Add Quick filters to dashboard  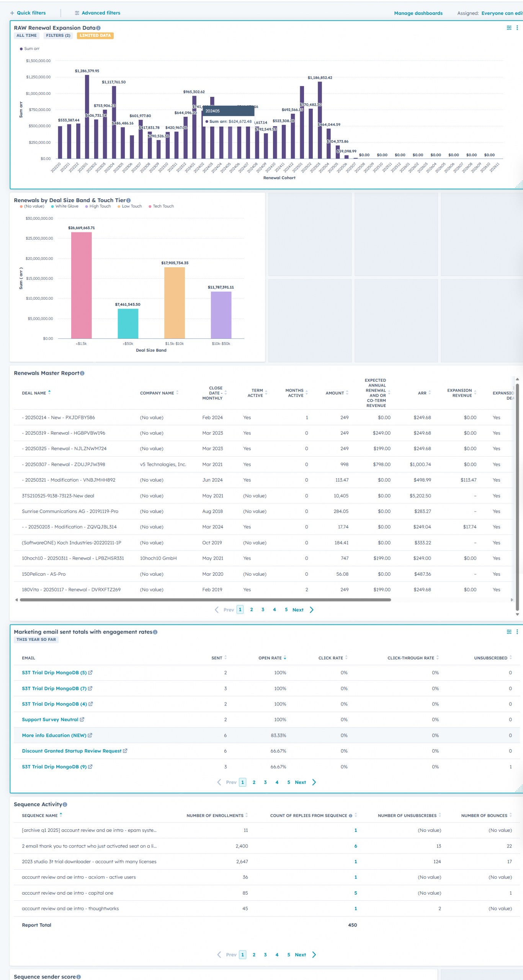click(28, 13)
